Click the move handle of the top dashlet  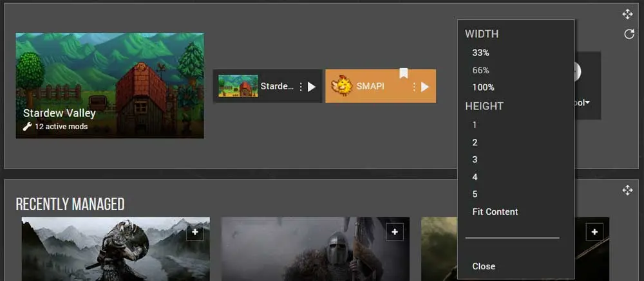tap(627, 14)
